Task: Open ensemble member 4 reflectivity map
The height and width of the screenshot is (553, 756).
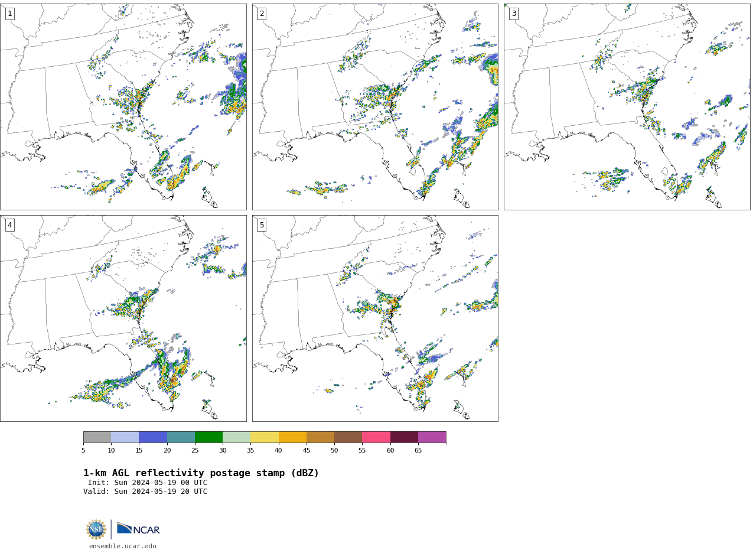Action: (x=123, y=318)
